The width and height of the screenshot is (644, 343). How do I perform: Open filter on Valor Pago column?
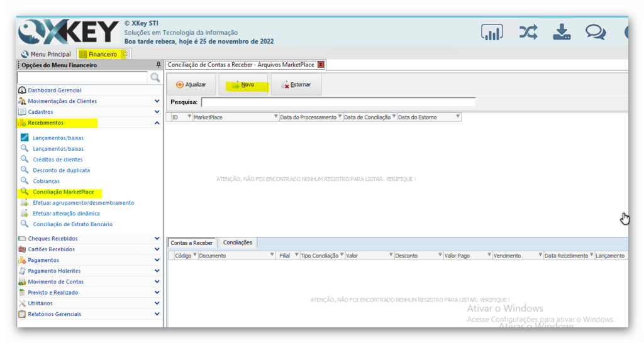489,255
